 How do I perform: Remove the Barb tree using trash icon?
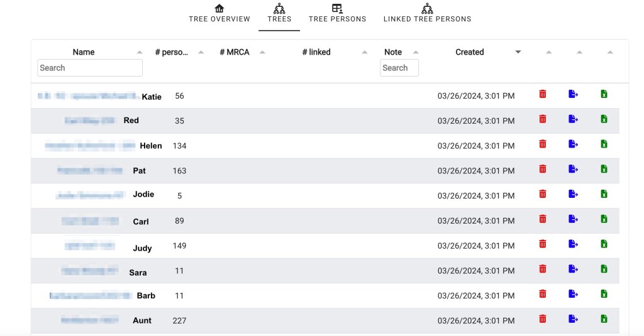[543, 294]
